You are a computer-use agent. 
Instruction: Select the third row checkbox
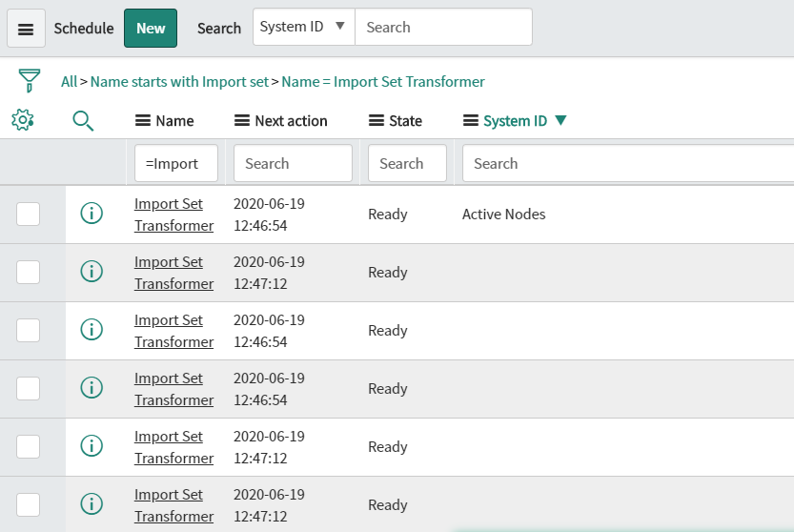(28, 330)
